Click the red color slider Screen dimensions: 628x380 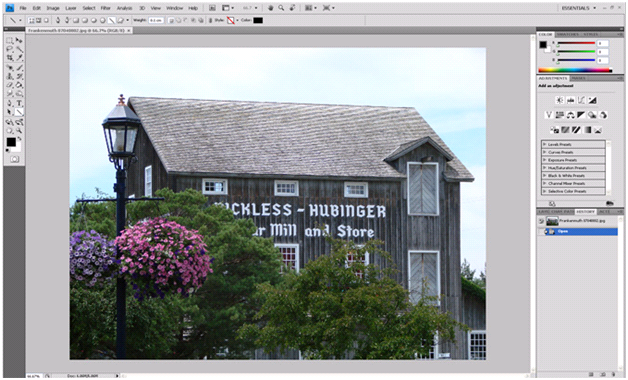576,43
